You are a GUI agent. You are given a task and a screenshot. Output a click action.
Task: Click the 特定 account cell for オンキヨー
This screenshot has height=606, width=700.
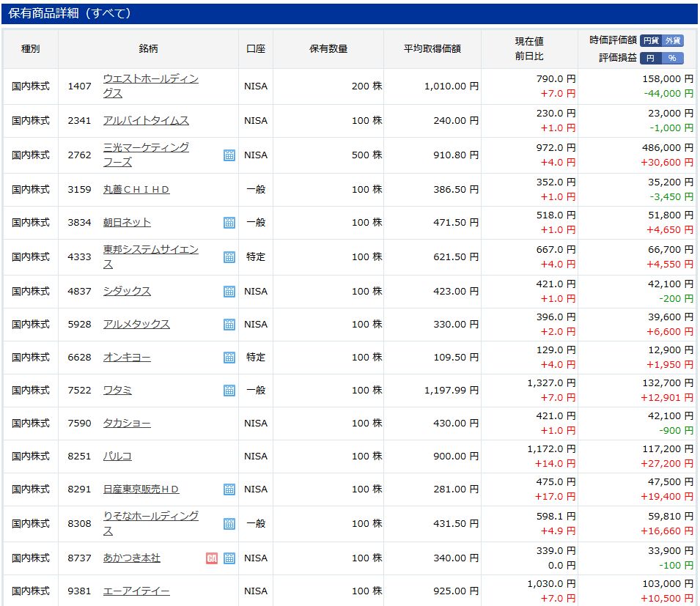point(256,357)
